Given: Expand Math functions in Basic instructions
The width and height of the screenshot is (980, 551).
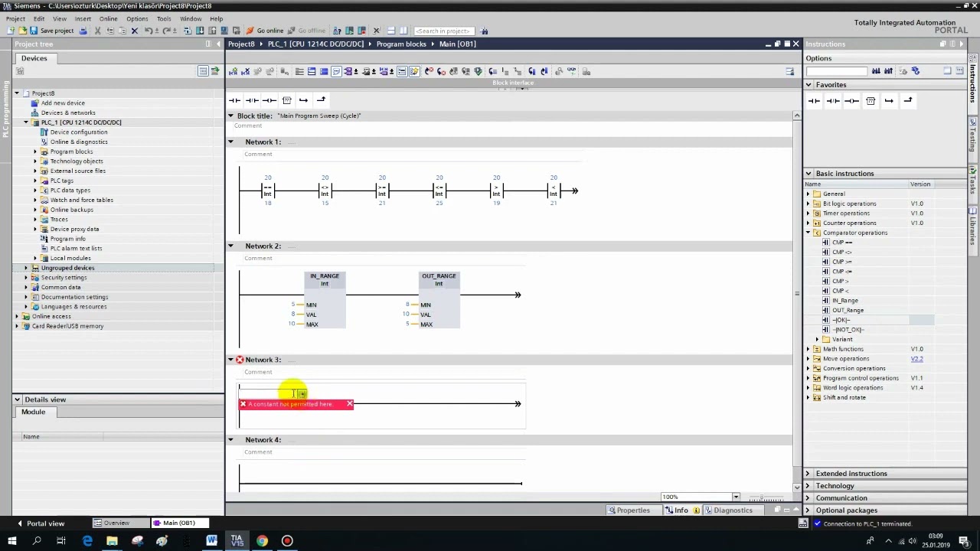Looking at the screenshot, I should pos(808,349).
